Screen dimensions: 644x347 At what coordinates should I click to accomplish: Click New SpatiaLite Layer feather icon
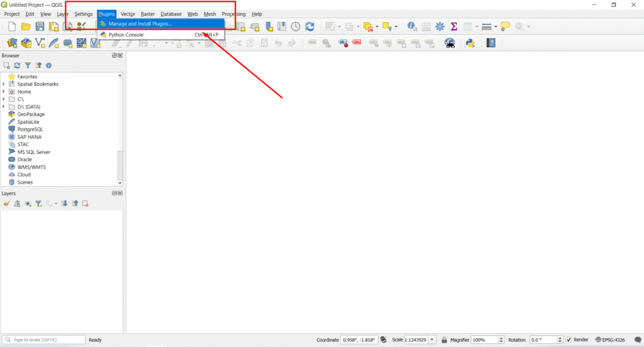tap(54, 43)
